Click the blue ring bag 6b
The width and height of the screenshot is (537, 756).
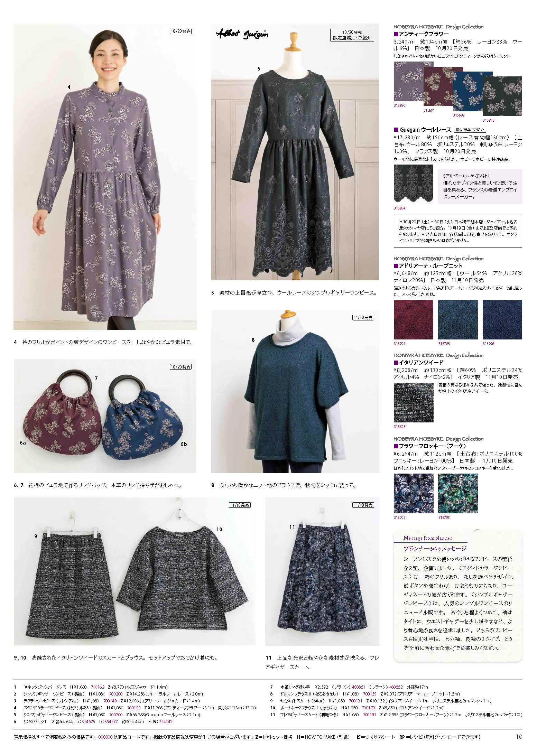(x=142, y=418)
